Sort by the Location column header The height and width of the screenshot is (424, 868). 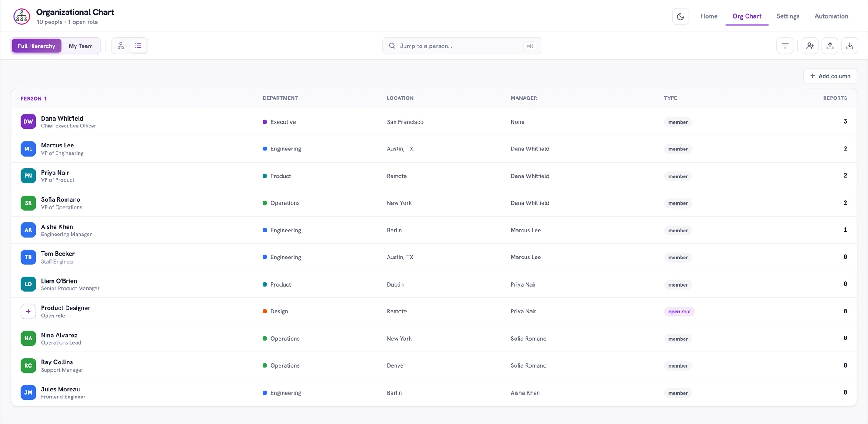point(400,98)
